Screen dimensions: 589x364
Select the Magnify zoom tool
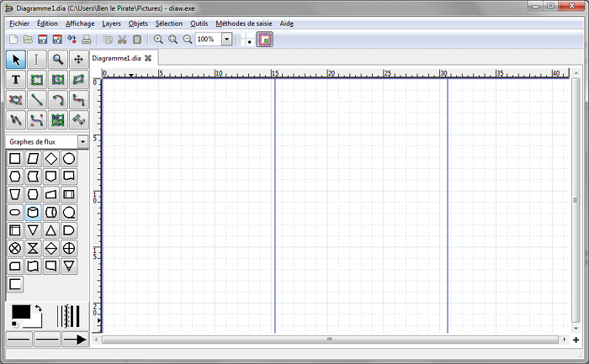pyautogui.click(x=57, y=60)
